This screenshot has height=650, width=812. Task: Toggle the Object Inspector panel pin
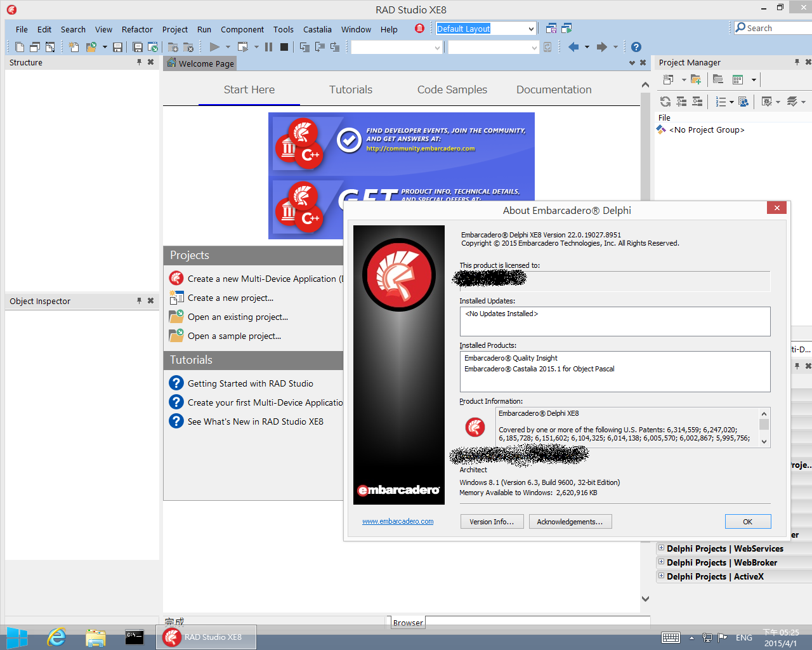click(139, 301)
